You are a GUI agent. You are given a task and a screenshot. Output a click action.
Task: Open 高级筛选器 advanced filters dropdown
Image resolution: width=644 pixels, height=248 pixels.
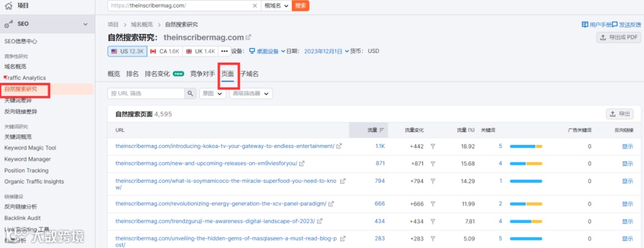click(251, 94)
